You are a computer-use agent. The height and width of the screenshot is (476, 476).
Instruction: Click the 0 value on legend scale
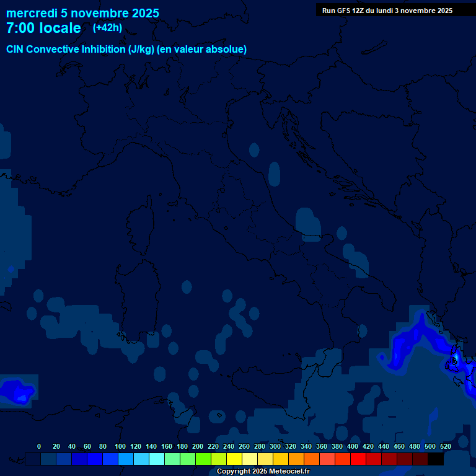pos(39,446)
